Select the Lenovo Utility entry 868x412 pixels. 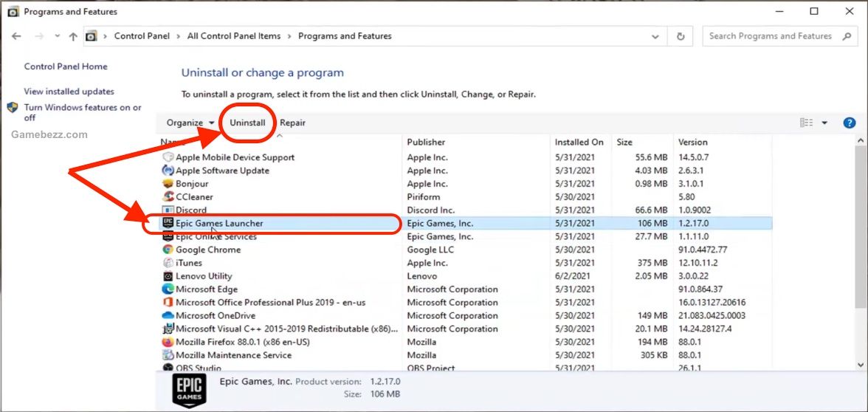(204, 276)
